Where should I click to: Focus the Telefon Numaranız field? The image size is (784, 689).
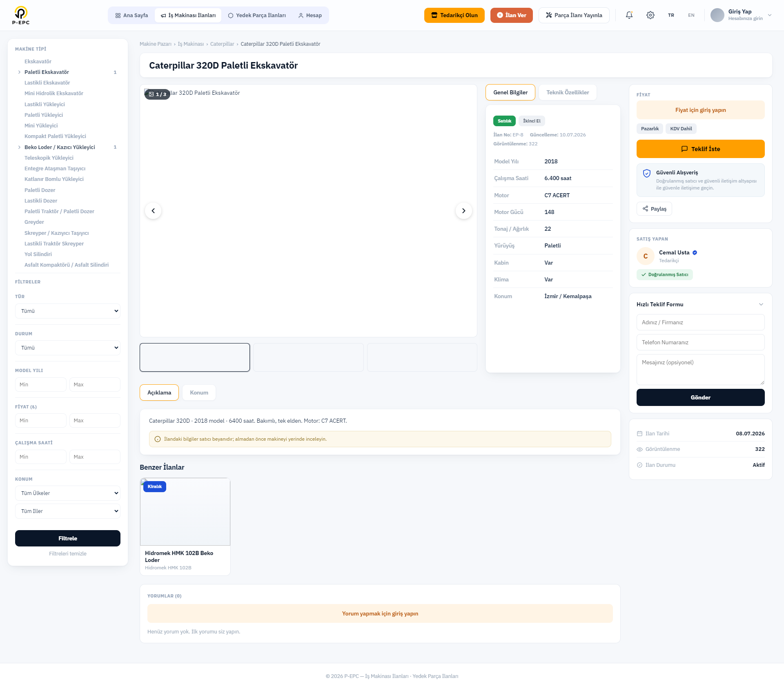coord(701,342)
